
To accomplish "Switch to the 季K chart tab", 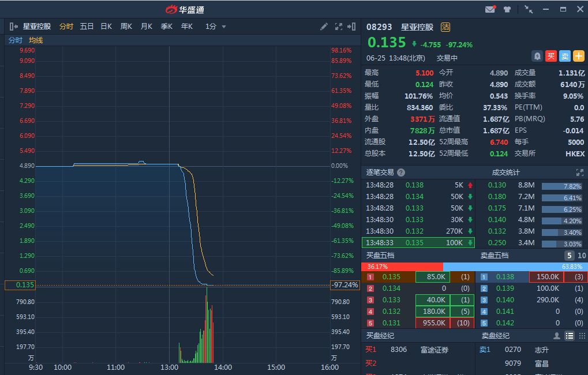I will (x=167, y=27).
